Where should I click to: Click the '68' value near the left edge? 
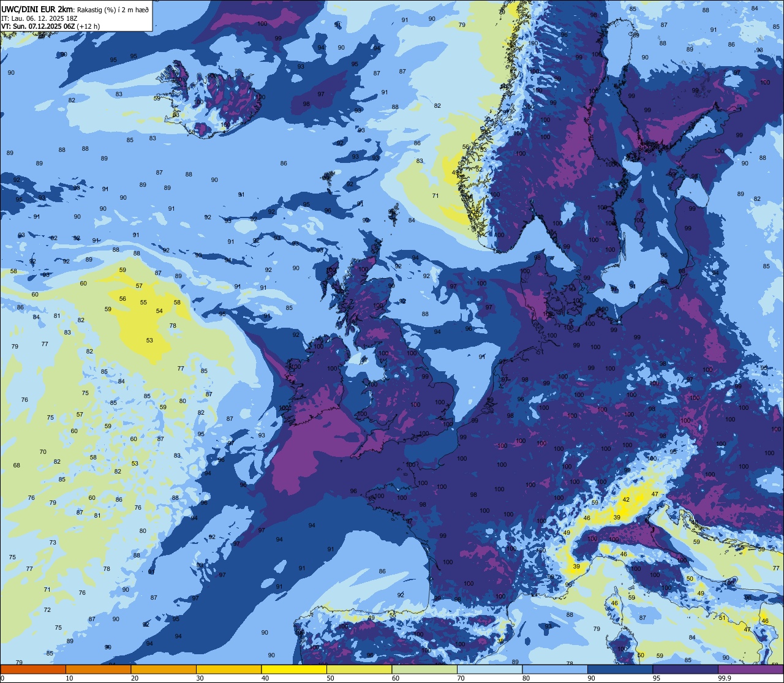[x=17, y=466]
